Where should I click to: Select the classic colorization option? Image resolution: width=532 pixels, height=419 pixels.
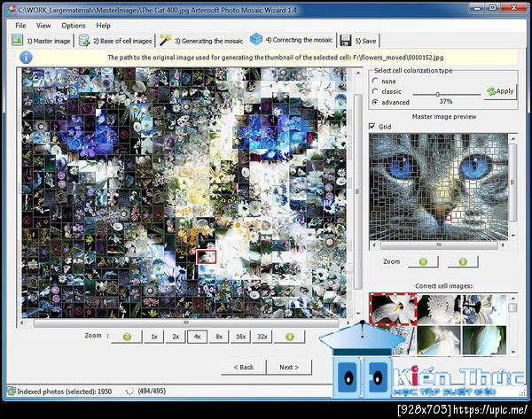pos(375,91)
